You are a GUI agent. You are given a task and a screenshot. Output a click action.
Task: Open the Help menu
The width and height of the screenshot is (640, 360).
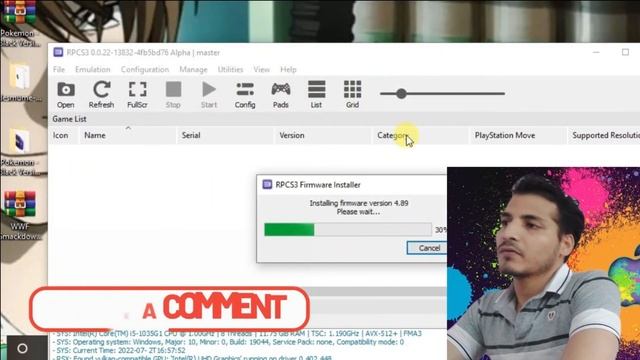(288, 69)
